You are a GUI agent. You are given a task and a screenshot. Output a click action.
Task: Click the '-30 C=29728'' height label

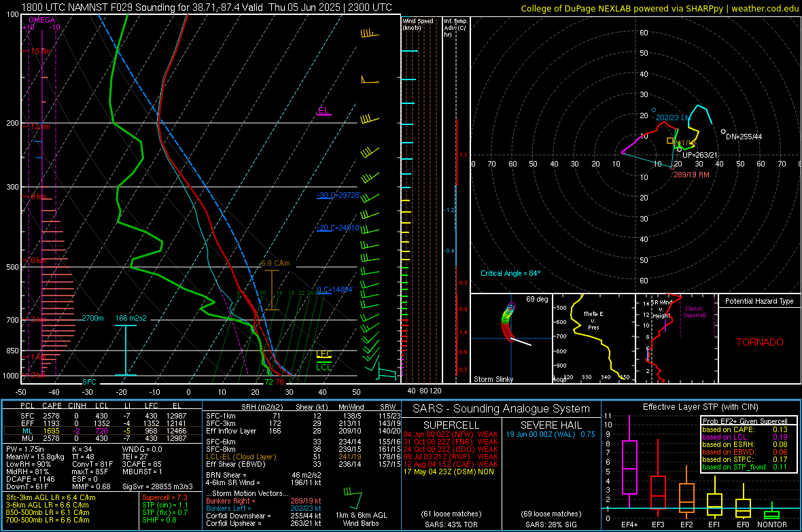(338, 196)
